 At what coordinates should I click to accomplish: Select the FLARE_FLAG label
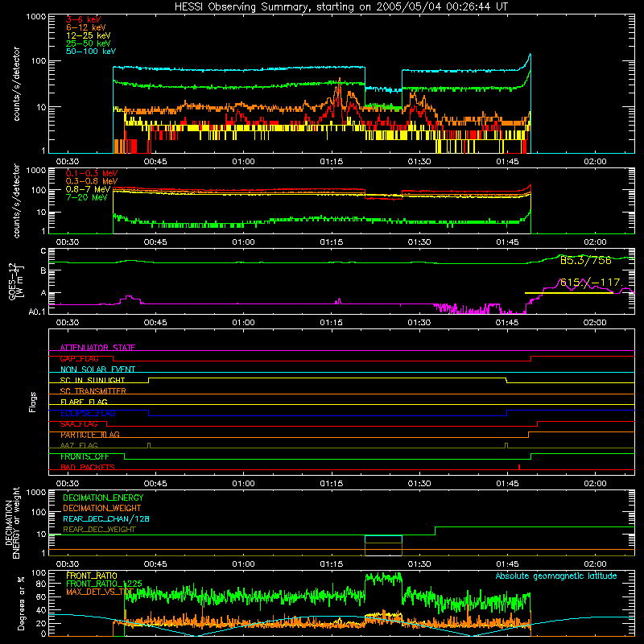point(84,402)
